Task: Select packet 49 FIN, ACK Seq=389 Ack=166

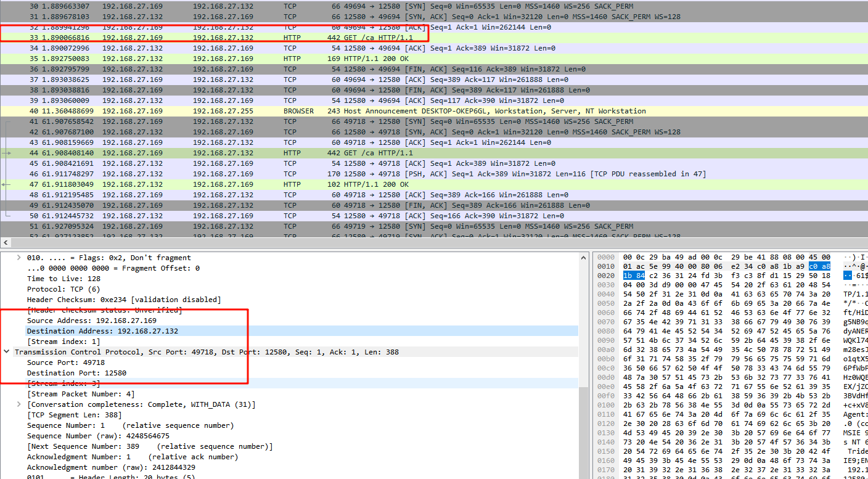Action: 434,205
